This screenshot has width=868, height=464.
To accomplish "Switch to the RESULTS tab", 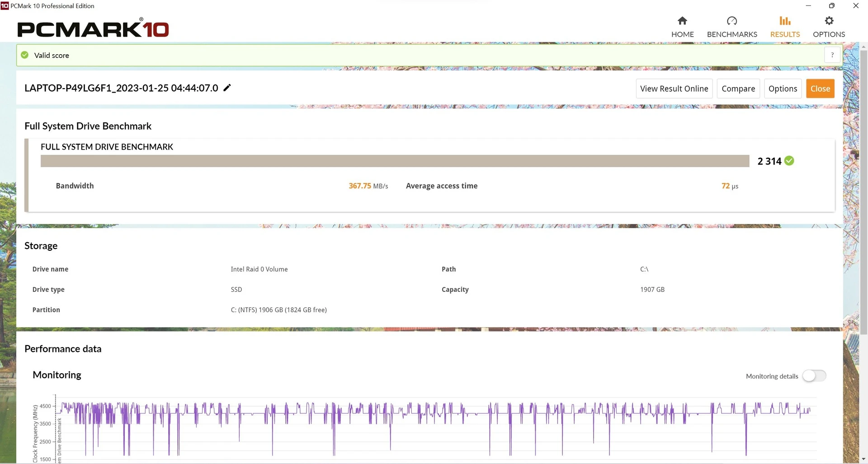I will (785, 27).
